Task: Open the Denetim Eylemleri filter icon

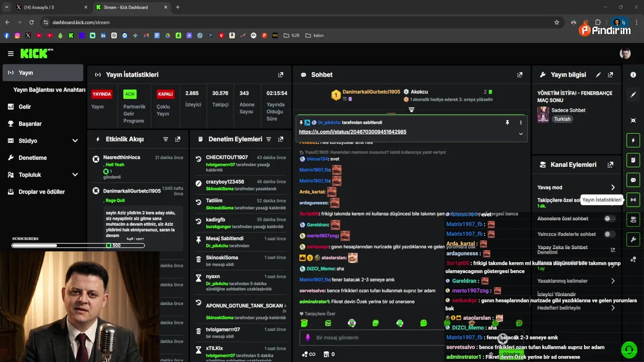Action: coord(269,139)
